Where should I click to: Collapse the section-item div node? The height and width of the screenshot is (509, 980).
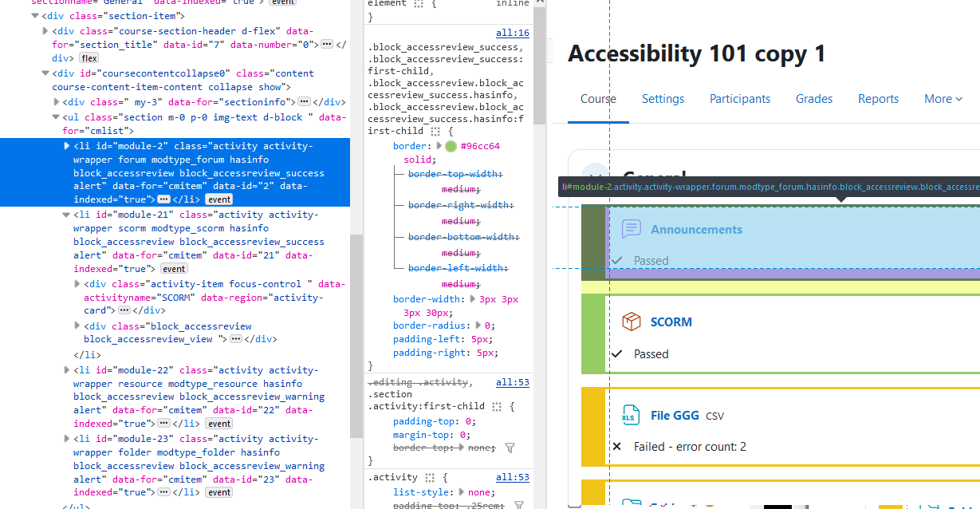coord(34,16)
